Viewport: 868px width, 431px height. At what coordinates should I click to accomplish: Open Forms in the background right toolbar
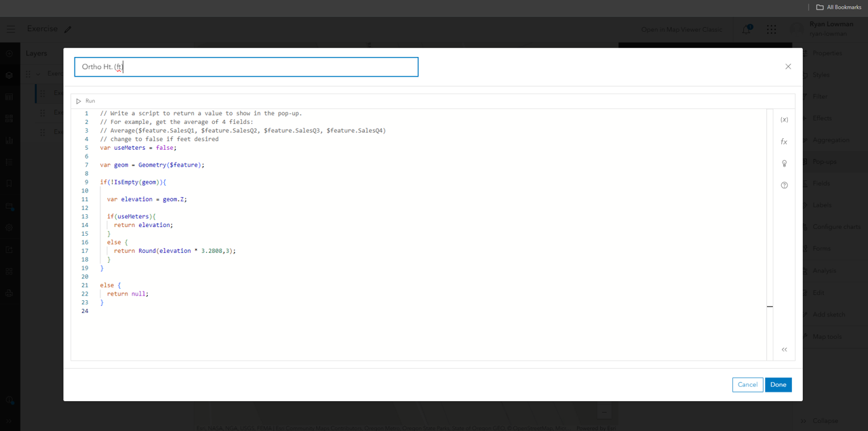pyautogui.click(x=822, y=248)
